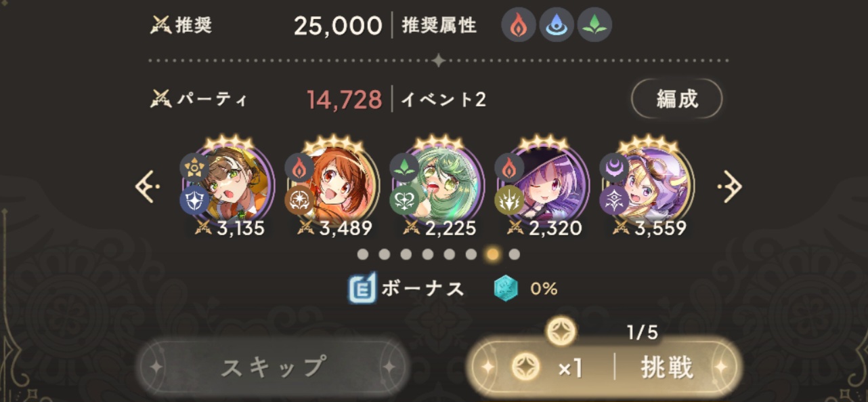Select the blonde character with 3,559 power
The height and width of the screenshot is (402, 868).
648,182
